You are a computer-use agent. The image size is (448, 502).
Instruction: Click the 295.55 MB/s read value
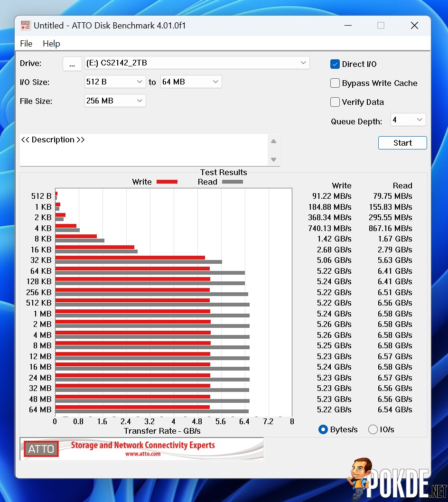391,218
